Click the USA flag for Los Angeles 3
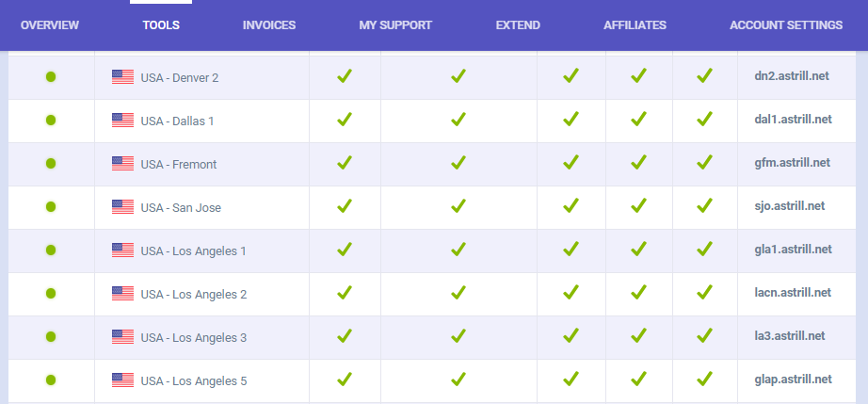Viewport: 868px width, 404px height. tap(123, 336)
